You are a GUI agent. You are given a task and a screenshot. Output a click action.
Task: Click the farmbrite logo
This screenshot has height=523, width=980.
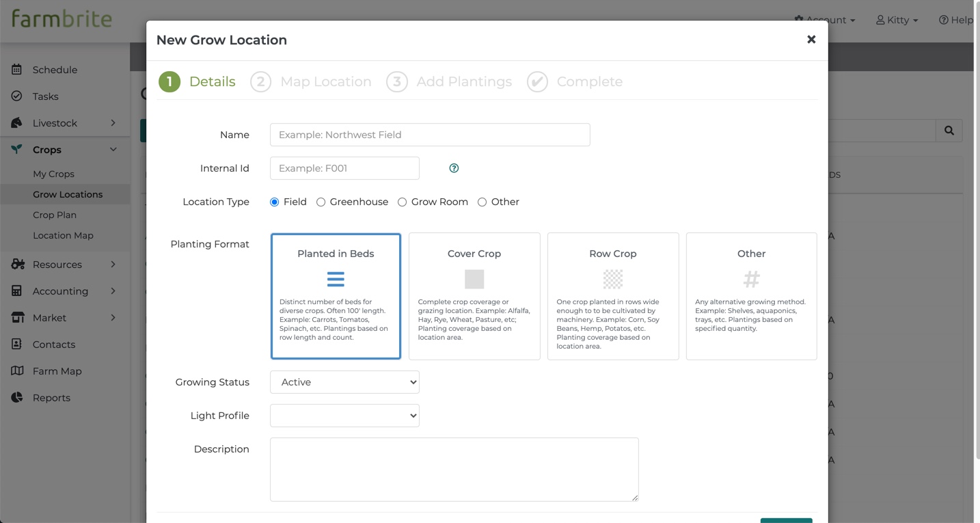coord(62,19)
